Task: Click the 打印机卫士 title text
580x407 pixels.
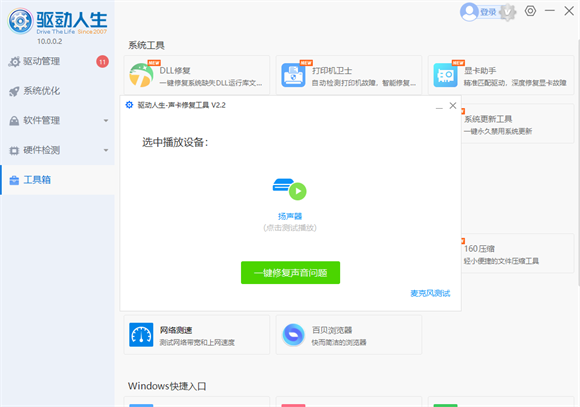Action: (x=332, y=70)
